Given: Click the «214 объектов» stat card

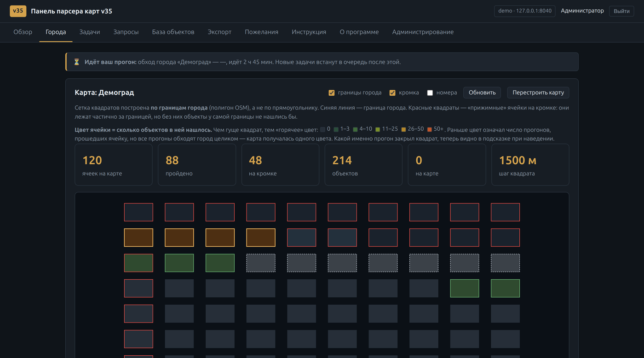Looking at the screenshot, I should 363,165.
